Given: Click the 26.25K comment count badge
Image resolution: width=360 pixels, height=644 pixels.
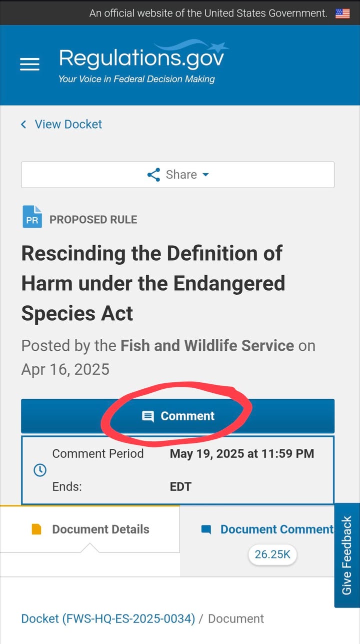Looking at the screenshot, I should coord(272,554).
